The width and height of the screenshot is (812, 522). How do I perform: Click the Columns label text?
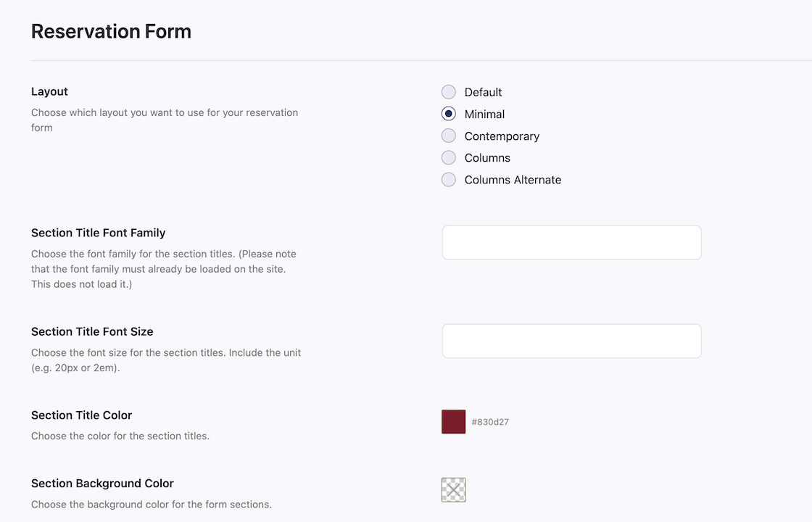tap(487, 158)
